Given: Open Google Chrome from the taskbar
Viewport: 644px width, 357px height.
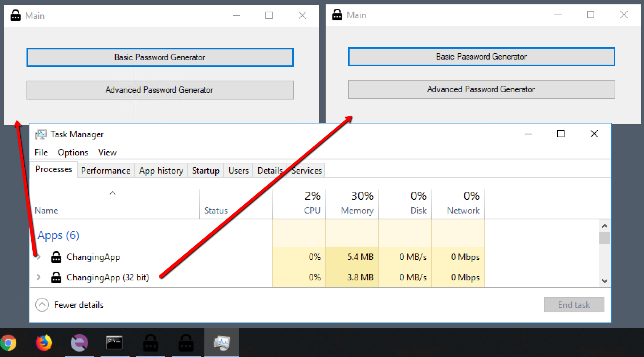Looking at the screenshot, I should (x=8, y=342).
